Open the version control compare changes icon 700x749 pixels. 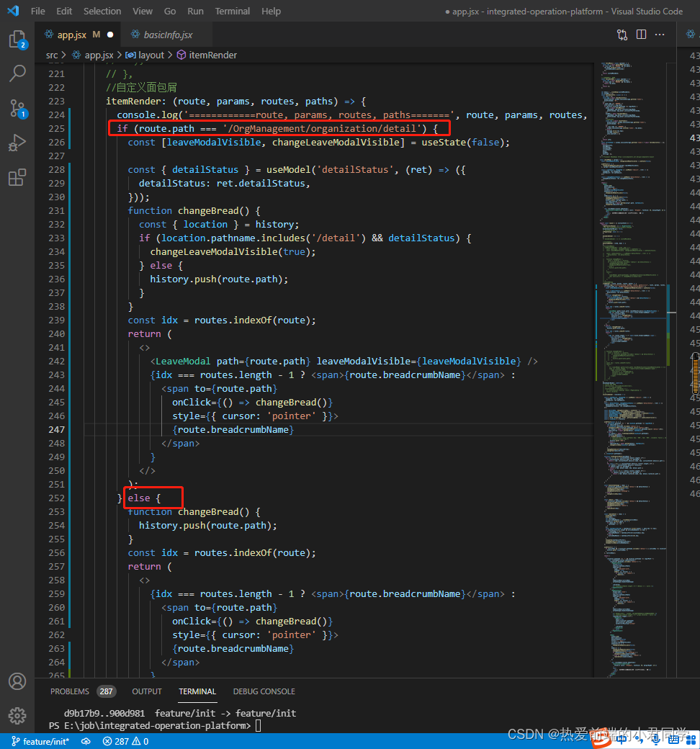point(622,34)
